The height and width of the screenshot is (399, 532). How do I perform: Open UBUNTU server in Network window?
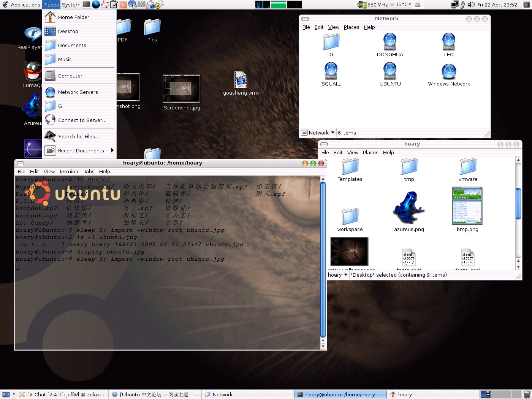[390, 74]
